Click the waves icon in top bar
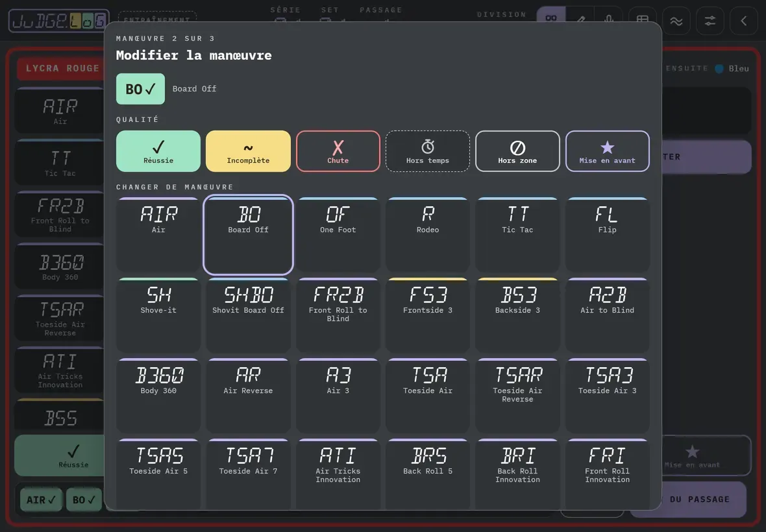 coord(676,21)
